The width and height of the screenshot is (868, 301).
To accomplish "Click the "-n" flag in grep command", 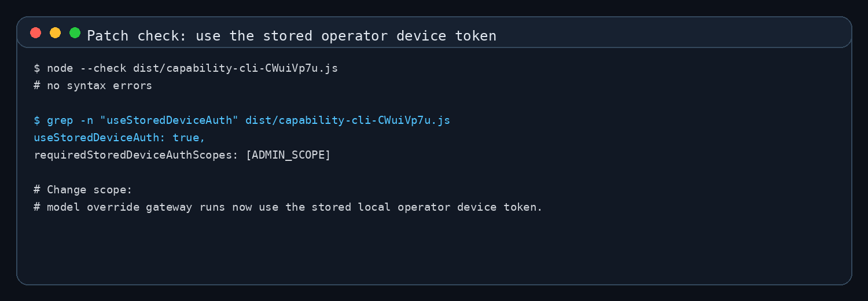I will 87,120.
